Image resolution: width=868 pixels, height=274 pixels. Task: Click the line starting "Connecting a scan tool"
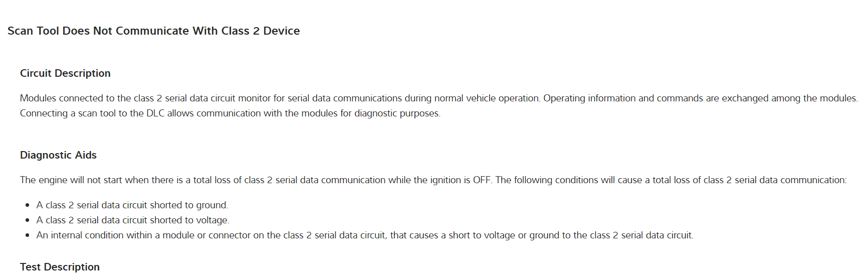tap(230, 113)
